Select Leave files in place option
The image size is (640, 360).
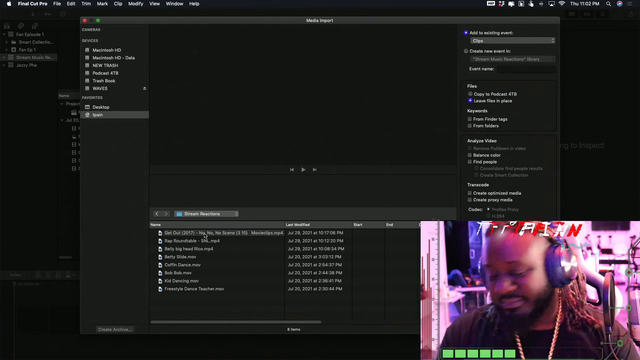pos(470,100)
